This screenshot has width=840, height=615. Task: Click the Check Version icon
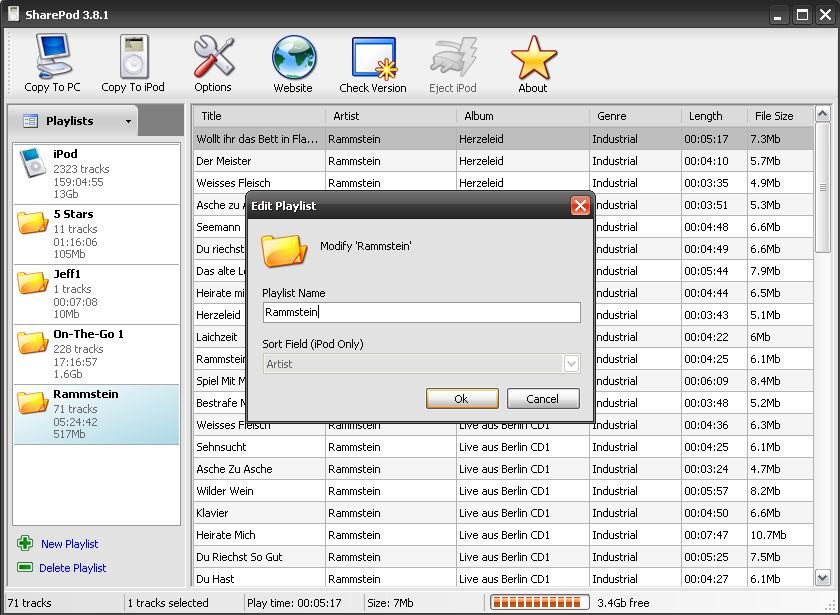point(374,57)
